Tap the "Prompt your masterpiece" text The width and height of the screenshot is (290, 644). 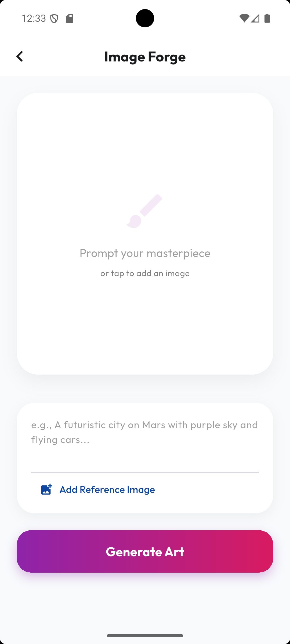145,253
